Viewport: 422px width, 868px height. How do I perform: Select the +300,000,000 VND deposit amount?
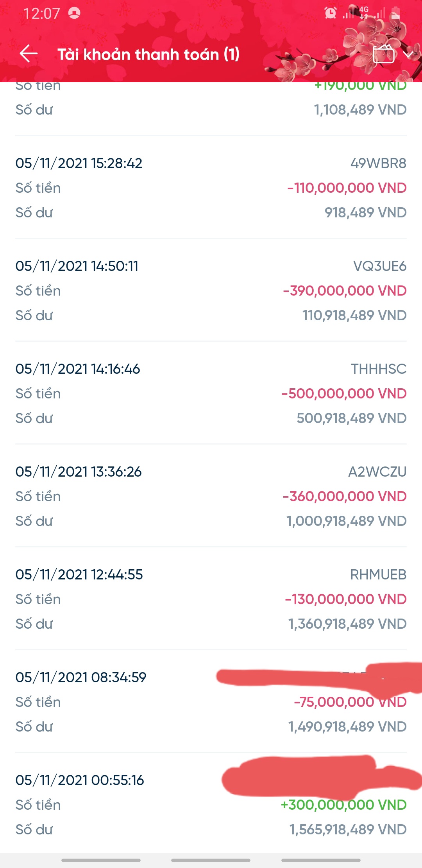point(343,805)
